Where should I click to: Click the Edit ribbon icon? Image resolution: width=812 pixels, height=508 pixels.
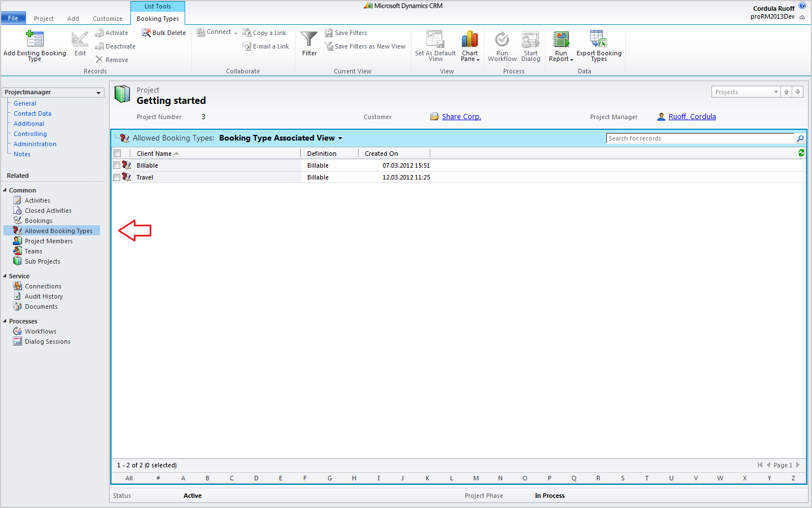click(80, 39)
